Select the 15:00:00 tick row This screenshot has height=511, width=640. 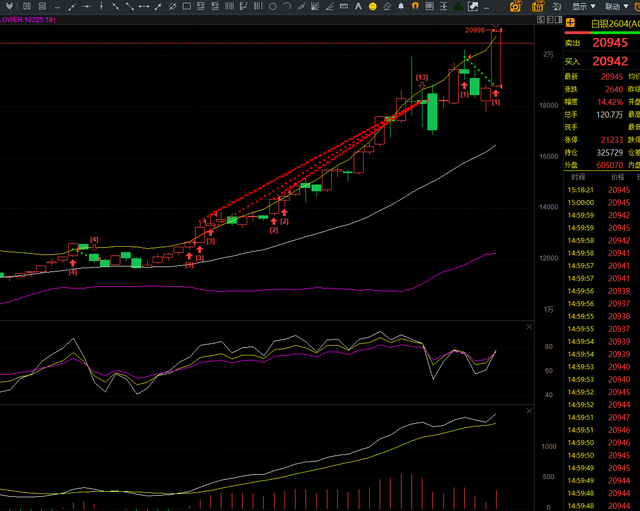[602, 202]
